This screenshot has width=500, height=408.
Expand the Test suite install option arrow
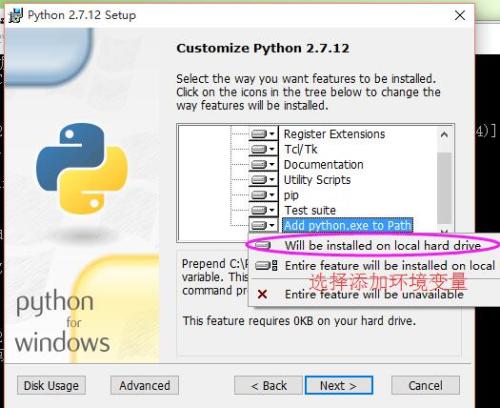[272, 210]
